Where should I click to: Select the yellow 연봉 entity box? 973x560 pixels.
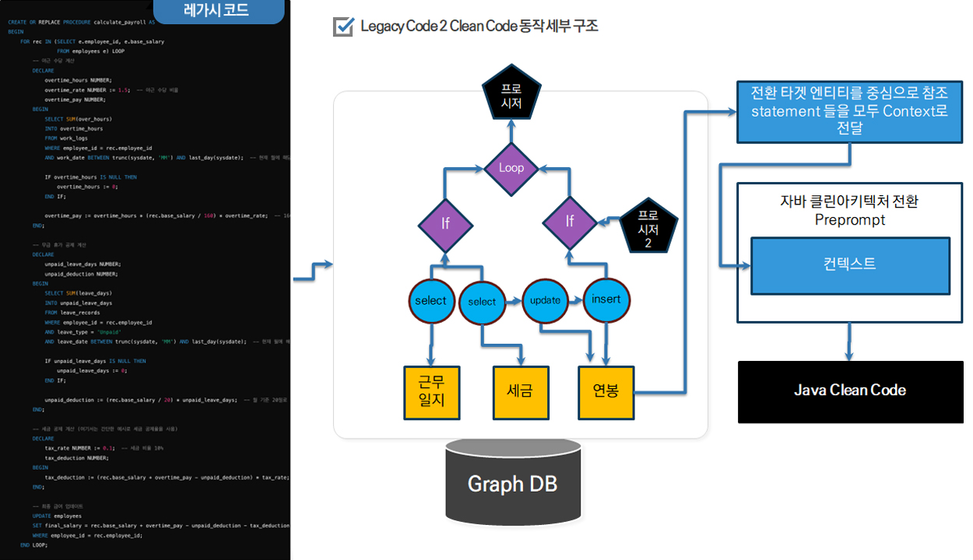tap(606, 391)
